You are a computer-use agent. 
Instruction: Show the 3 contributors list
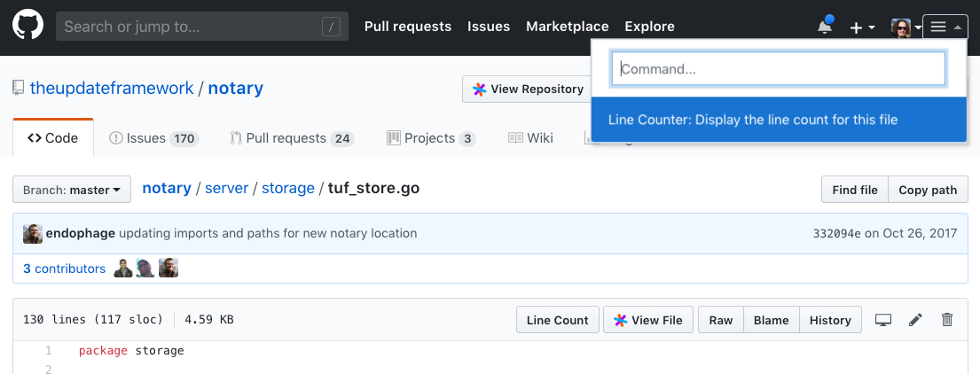point(65,269)
